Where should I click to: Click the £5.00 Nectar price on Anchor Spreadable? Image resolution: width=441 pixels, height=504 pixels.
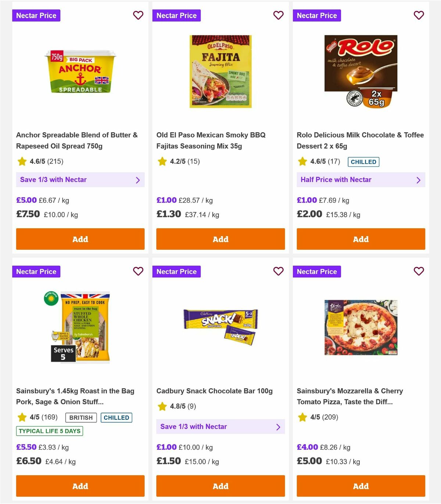(26, 200)
